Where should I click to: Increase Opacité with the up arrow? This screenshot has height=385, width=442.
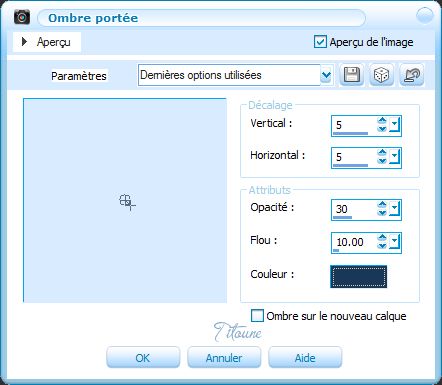(x=382, y=204)
